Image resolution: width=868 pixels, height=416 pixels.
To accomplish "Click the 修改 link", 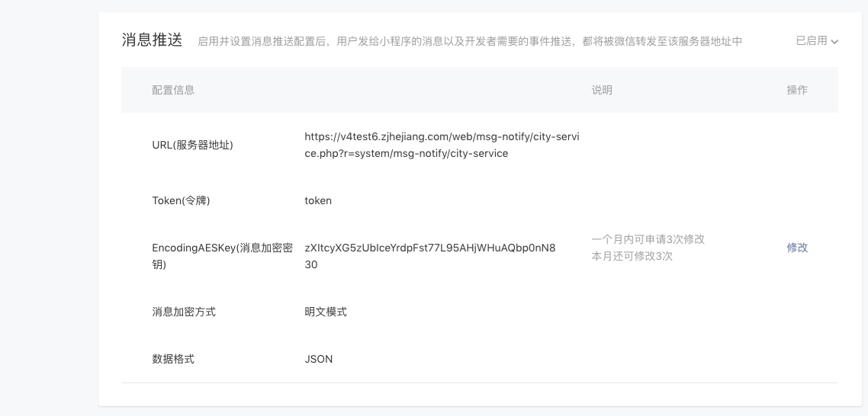I will coord(797,248).
